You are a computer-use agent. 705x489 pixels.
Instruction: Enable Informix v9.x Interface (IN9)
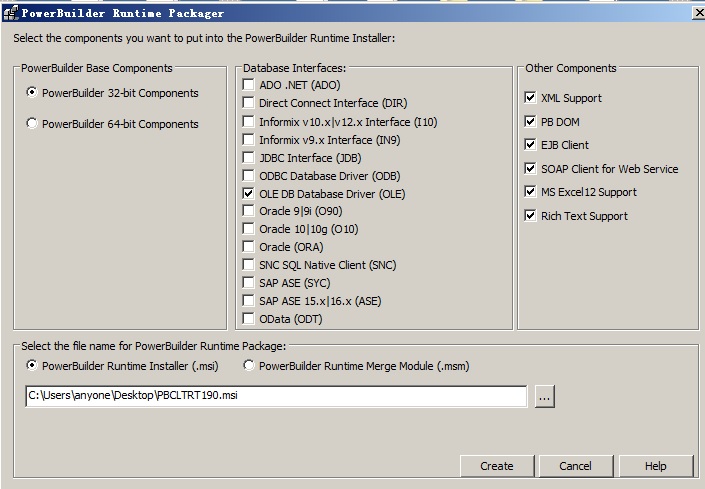[248, 139]
